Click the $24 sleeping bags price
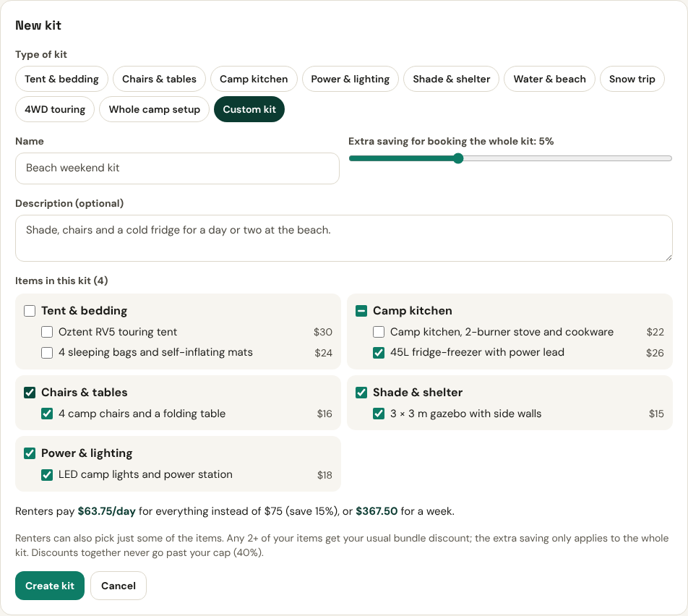The image size is (688, 616). 323,353
